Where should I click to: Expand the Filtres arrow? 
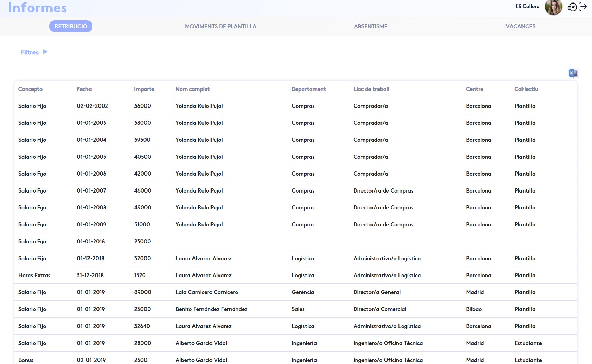45,52
